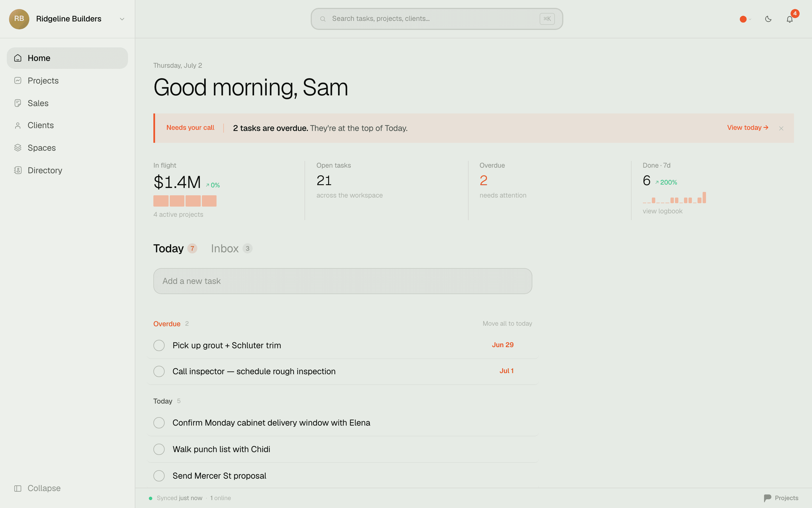Image resolution: width=812 pixels, height=508 pixels.
Task: Click the green sync status dot
Action: coord(151,498)
